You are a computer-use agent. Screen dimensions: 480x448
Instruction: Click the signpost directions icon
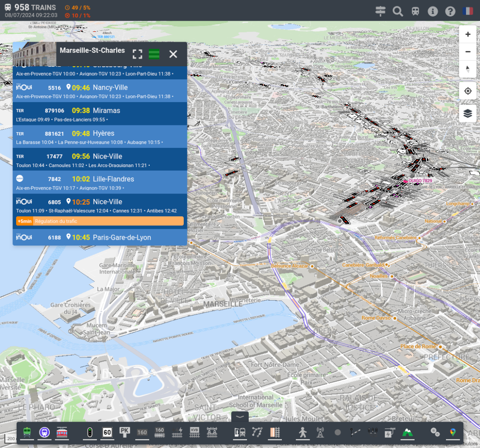pos(381,11)
